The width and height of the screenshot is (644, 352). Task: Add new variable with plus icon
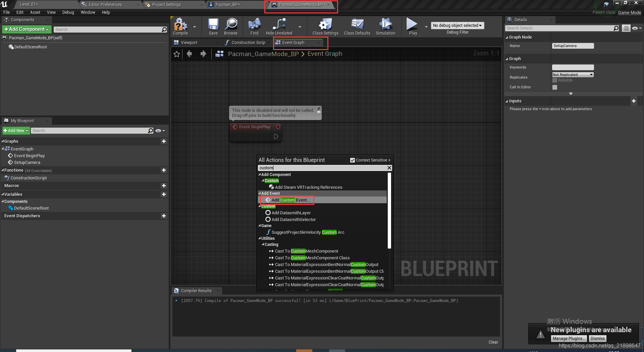pos(164,194)
